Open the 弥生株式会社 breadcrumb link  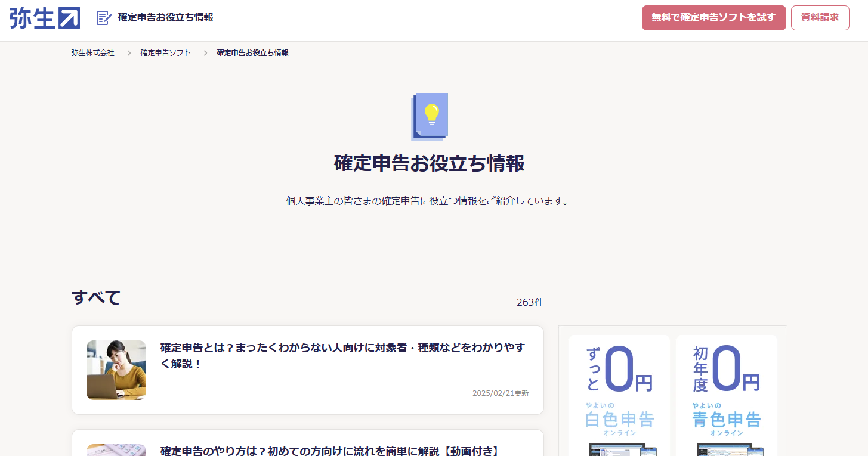coord(91,52)
